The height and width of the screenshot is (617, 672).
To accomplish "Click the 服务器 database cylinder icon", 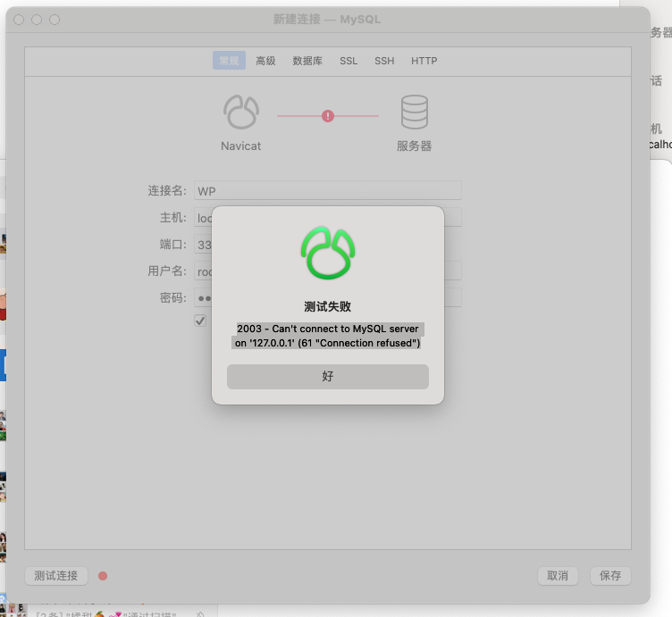I will pyautogui.click(x=414, y=112).
